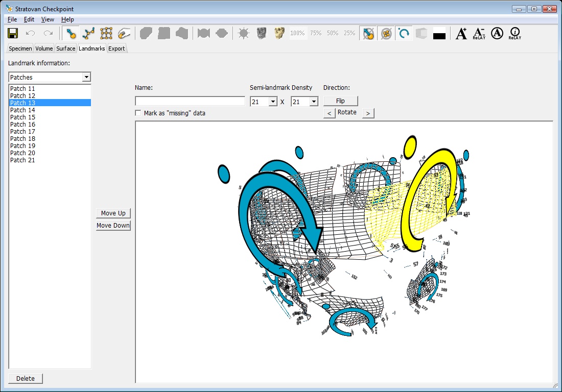Click the decrease text size A- ReLAY icon
This screenshot has height=392, width=562.
479,34
